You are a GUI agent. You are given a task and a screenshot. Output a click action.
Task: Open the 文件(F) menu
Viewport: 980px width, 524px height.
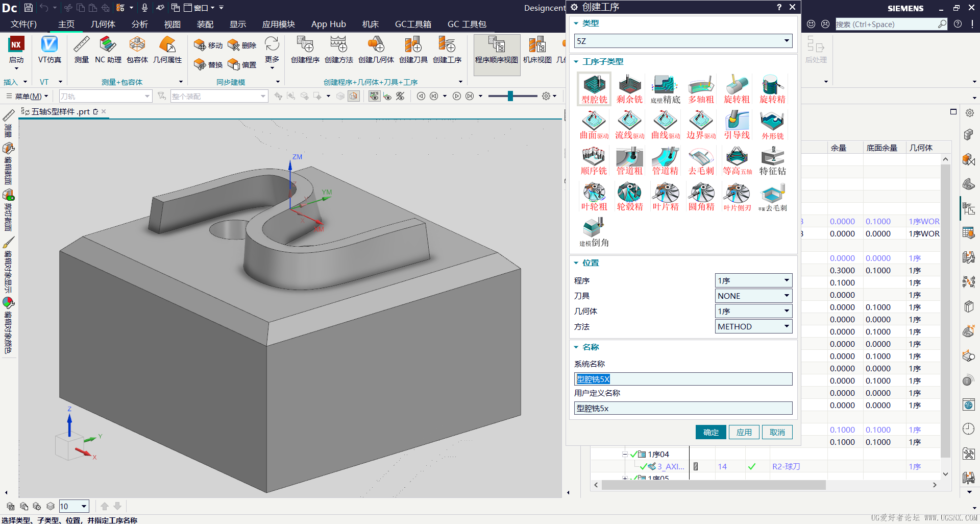coord(23,24)
